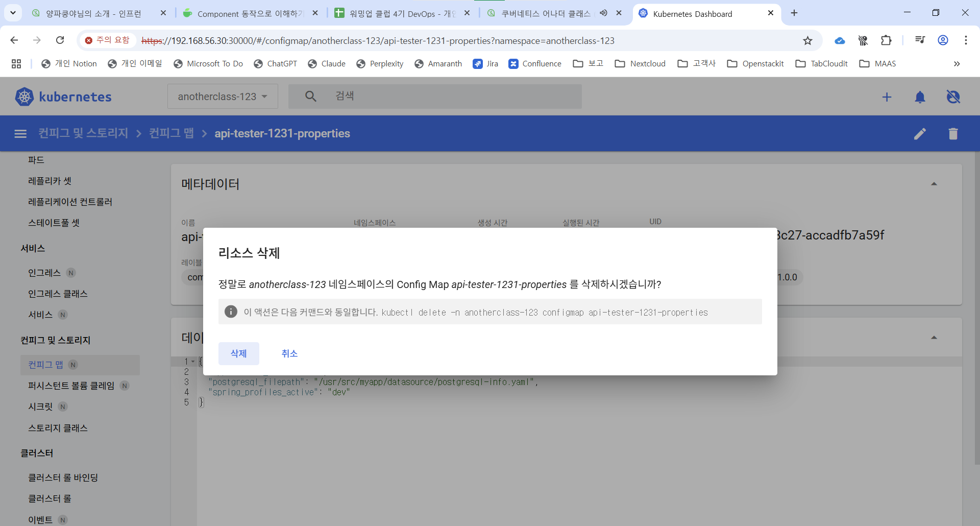Image resolution: width=980 pixels, height=526 pixels.
Task: Click the user account icon in dashboard header
Action: [953, 97]
